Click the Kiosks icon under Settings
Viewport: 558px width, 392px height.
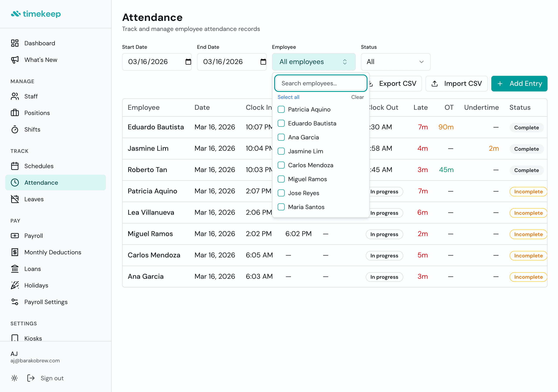click(x=15, y=338)
